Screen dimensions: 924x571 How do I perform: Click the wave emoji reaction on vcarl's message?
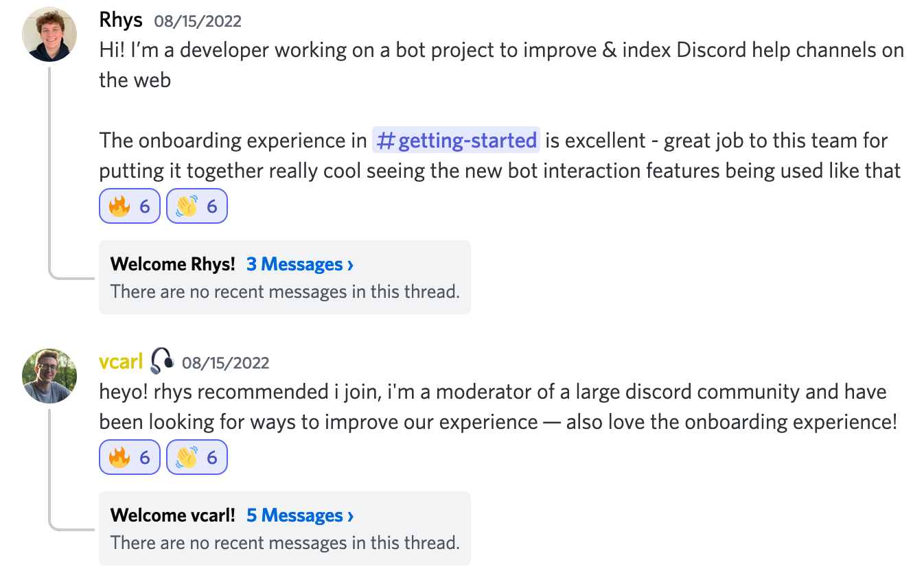(x=197, y=457)
